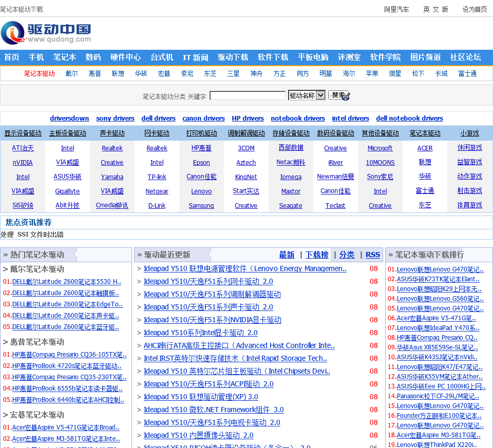493x448 pixels.
Task: Open the 小游戏 category header
Action: pyautogui.click(x=470, y=133)
